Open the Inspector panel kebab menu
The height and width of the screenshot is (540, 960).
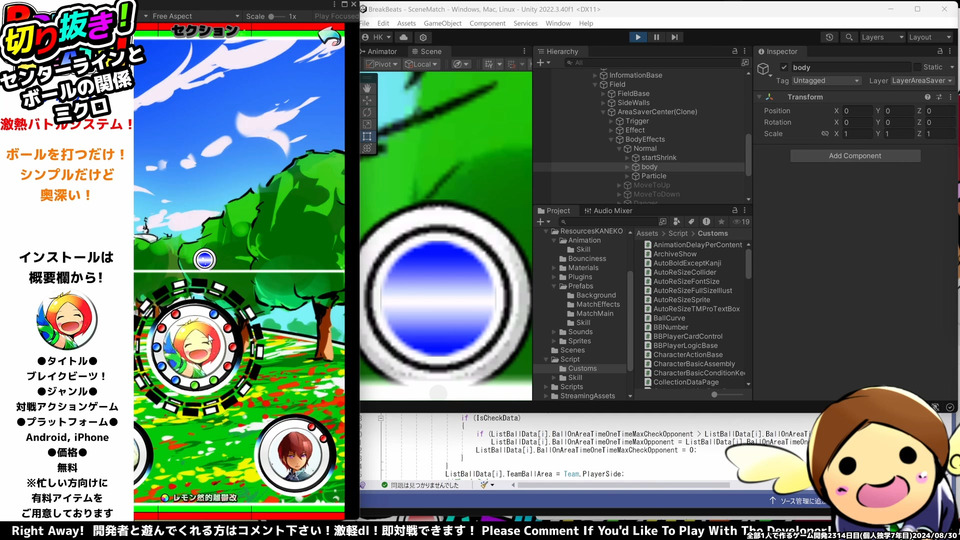950,51
